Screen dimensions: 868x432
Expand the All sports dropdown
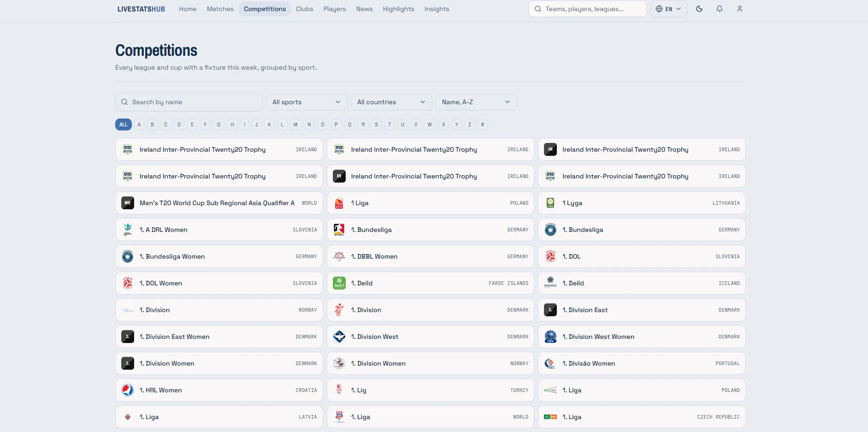307,102
